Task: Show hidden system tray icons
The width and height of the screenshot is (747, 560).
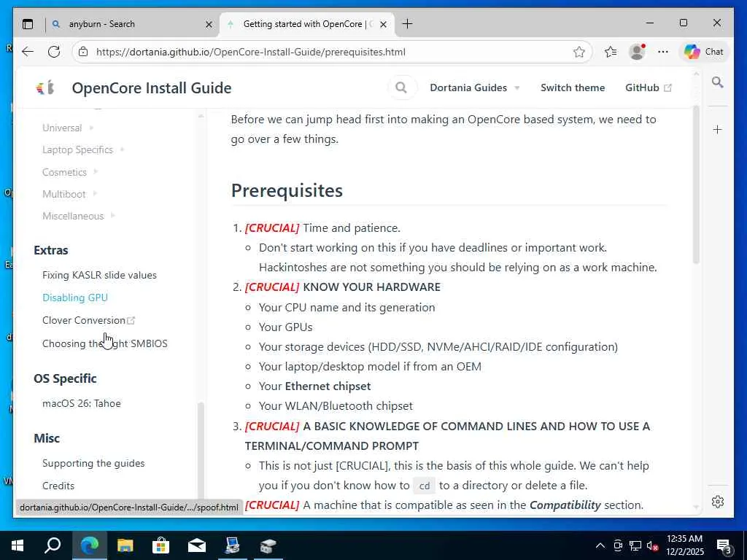Action: tap(600, 545)
